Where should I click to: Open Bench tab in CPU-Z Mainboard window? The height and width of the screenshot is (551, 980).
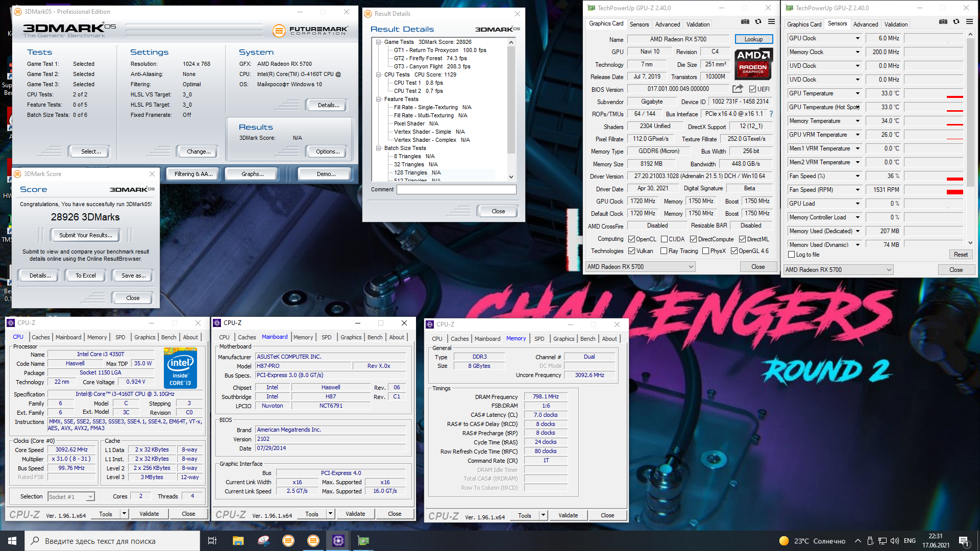(x=375, y=337)
